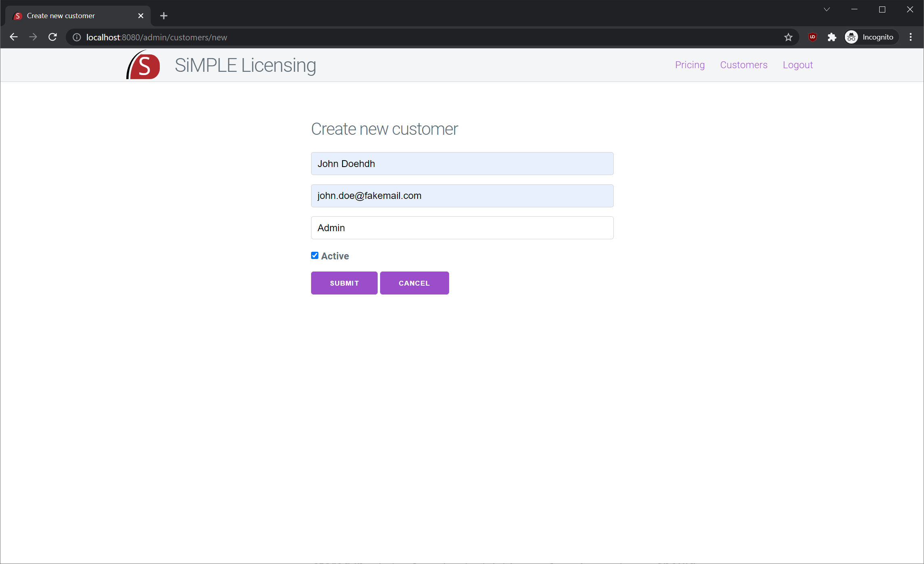The width and height of the screenshot is (924, 564).
Task: Open Chrome's three-dot menu
Action: [911, 37]
